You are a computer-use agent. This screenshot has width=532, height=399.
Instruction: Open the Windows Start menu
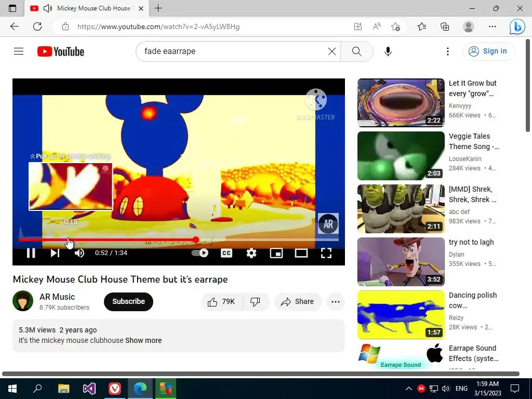coord(12,389)
